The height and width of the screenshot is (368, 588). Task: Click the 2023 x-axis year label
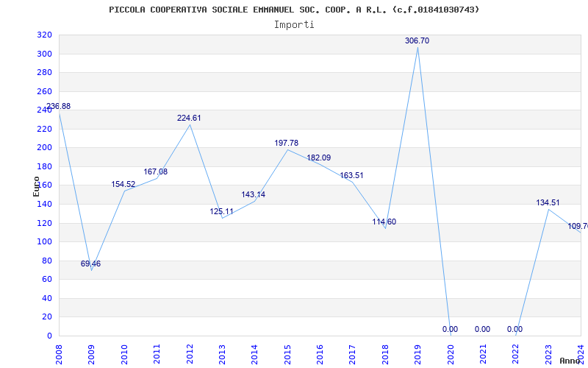click(x=548, y=354)
